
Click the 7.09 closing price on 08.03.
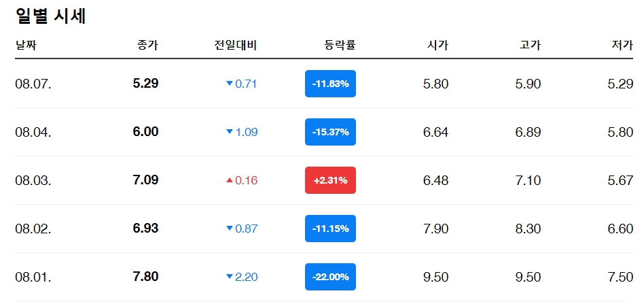[146, 180]
